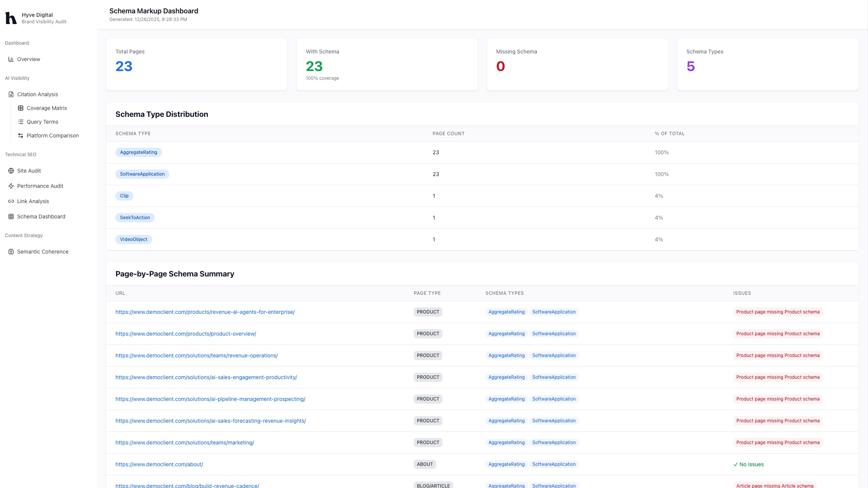Image resolution: width=868 pixels, height=488 pixels.
Task: Click the AggregateRating tag in the distribution table
Action: 138,152
